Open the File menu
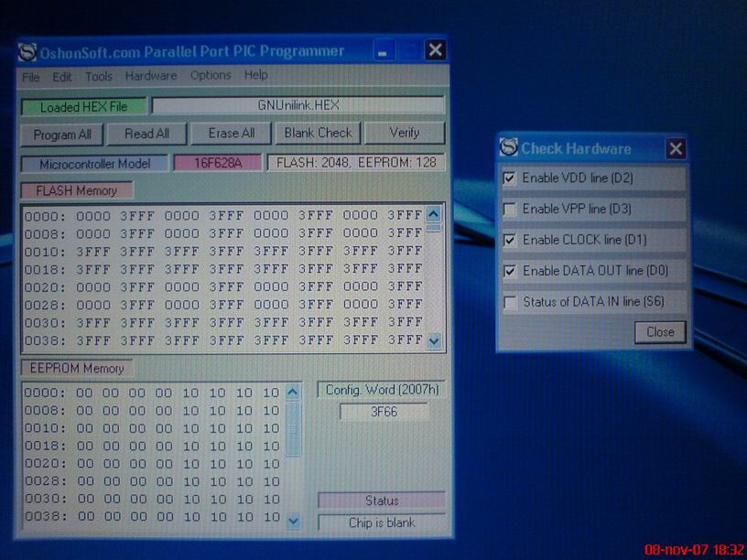747x560 pixels. coord(31,77)
